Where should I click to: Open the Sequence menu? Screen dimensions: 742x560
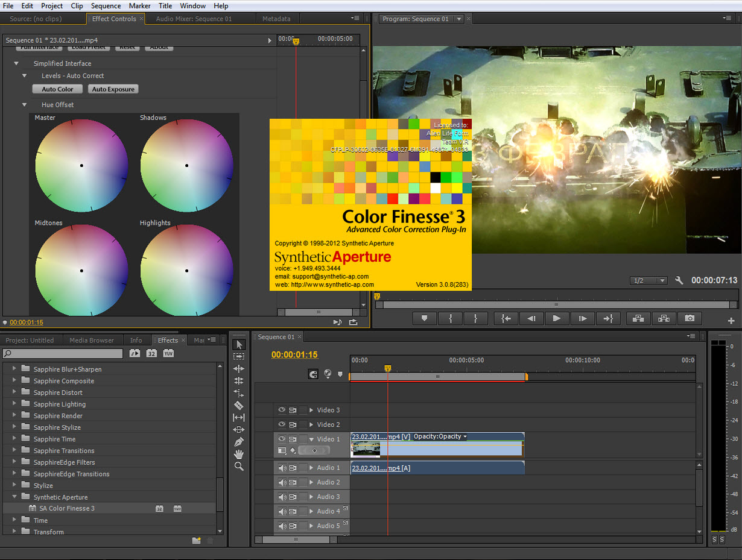click(106, 5)
